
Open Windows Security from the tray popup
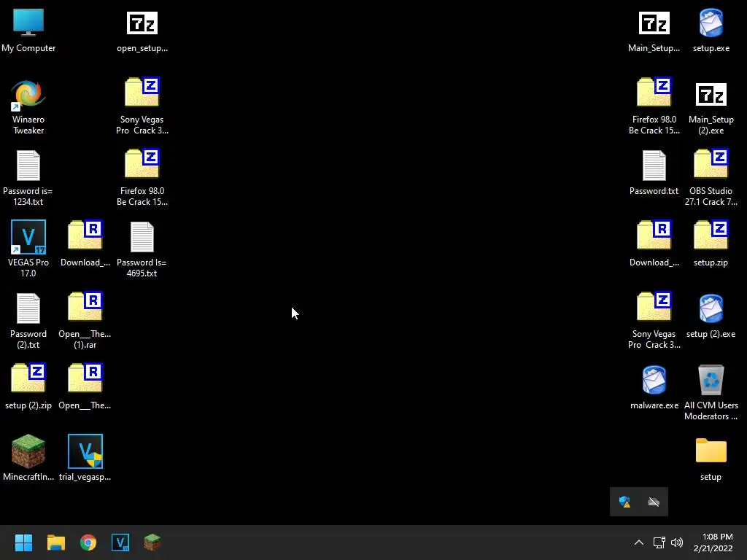[x=624, y=502]
